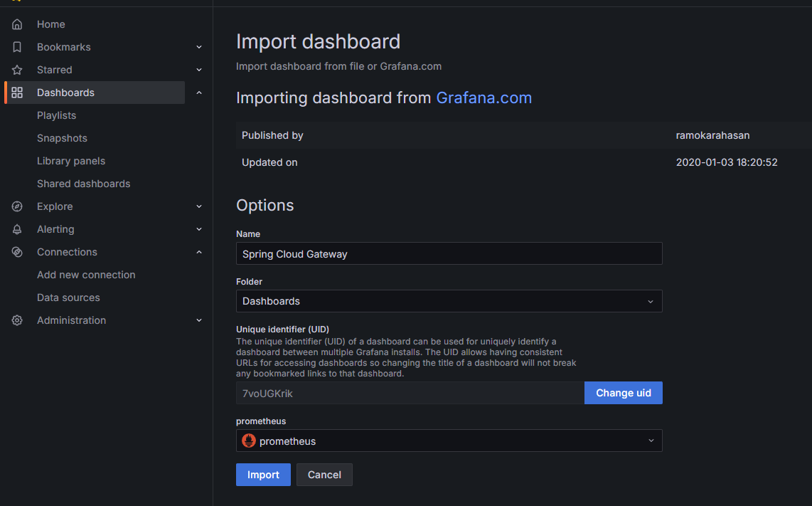Open Shared dashboards page
The height and width of the screenshot is (506, 812).
click(83, 184)
